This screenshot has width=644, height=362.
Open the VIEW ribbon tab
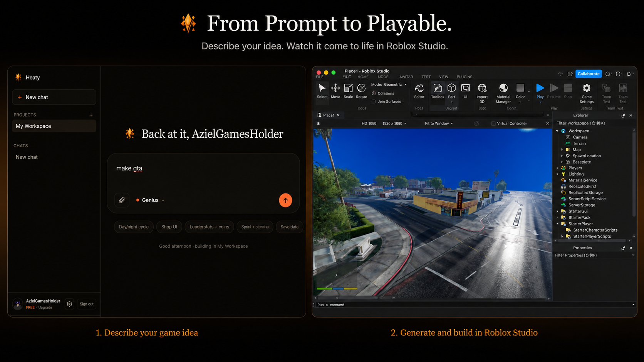[x=444, y=77]
